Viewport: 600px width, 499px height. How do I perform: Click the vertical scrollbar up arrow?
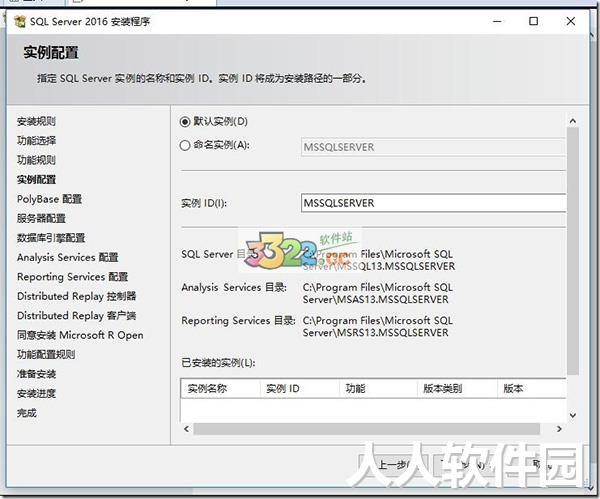click(573, 121)
